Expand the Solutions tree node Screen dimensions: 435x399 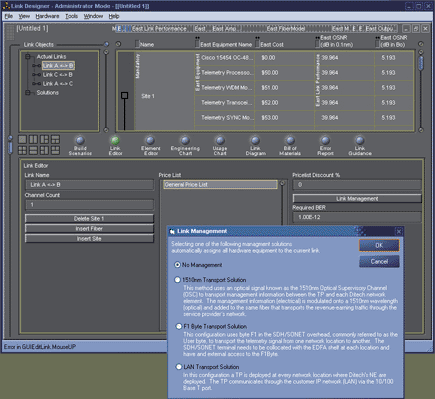[28, 93]
